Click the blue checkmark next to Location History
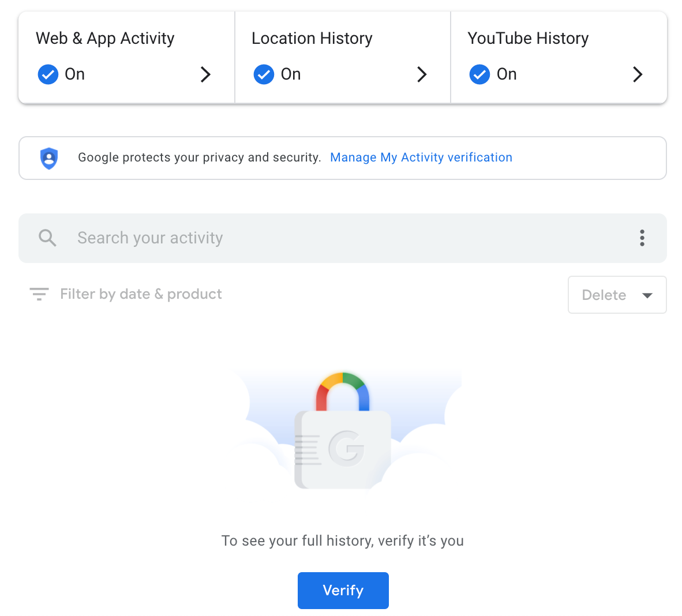 tap(264, 74)
